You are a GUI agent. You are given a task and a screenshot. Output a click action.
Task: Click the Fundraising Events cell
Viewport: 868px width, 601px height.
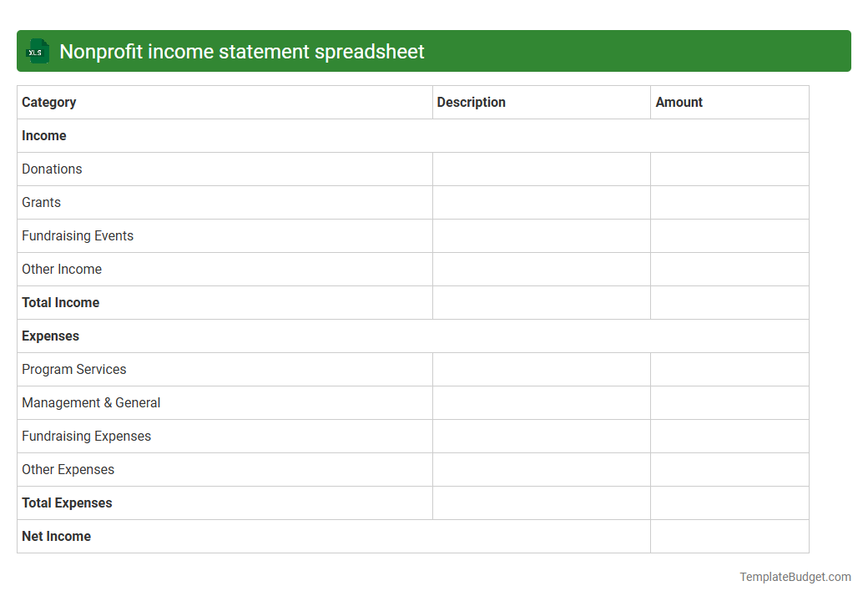(x=78, y=235)
